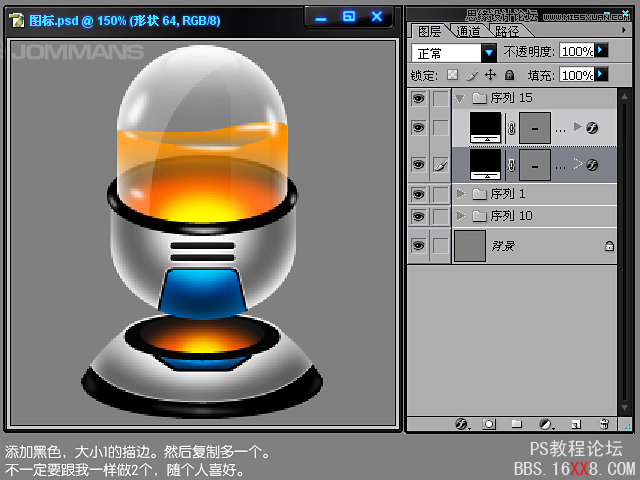Hide the 序列 1 group layer
The image size is (640, 480).
pos(418,193)
